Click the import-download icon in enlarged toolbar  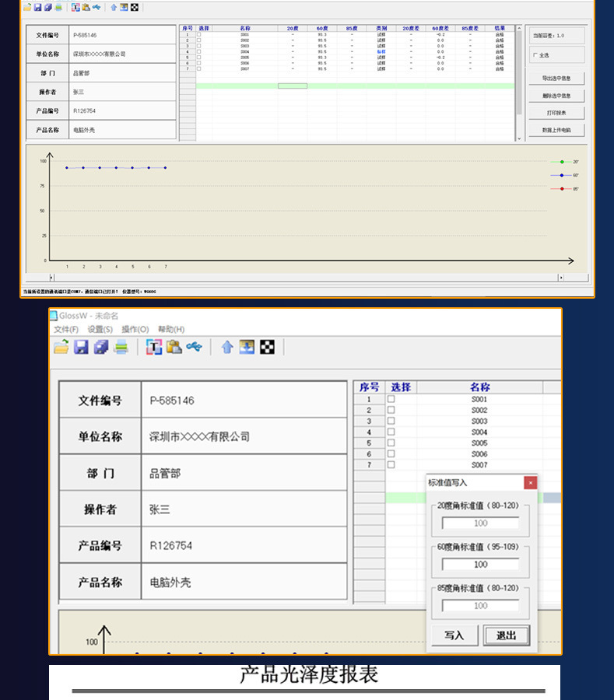(247, 347)
